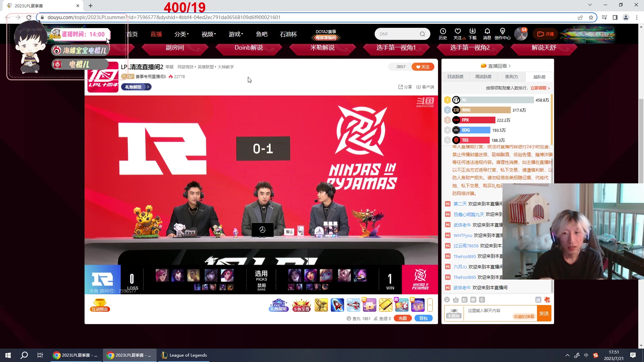Send the pink envelope gift
644x362 pixels.
[x=369, y=305]
